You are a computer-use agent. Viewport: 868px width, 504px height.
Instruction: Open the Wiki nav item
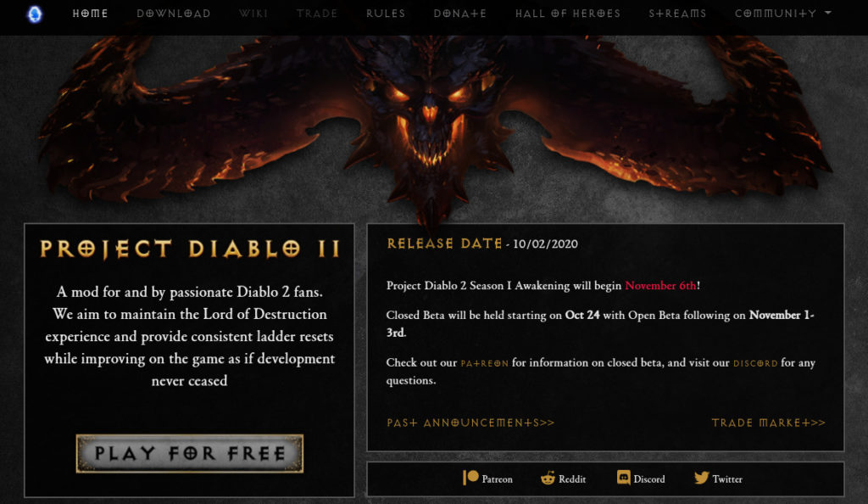(253, 14)
